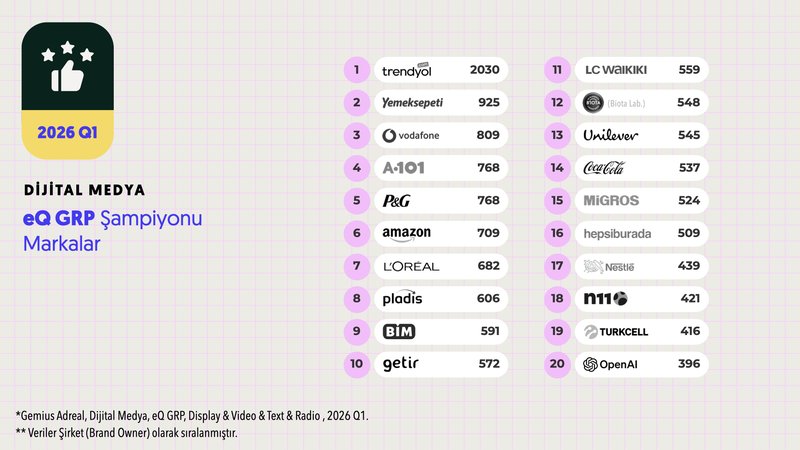Viewport: 800px width, 450px height.
Task: Click the Coca-Cola logo
Action: click(603, 168)
